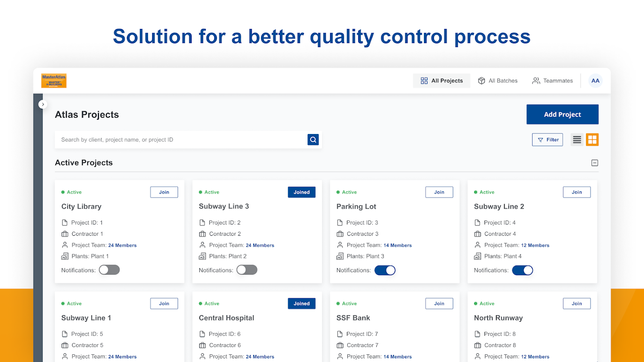Viewport: 644px width, 362px height.
Task: Open the Filter options
Action: (547, 140)
